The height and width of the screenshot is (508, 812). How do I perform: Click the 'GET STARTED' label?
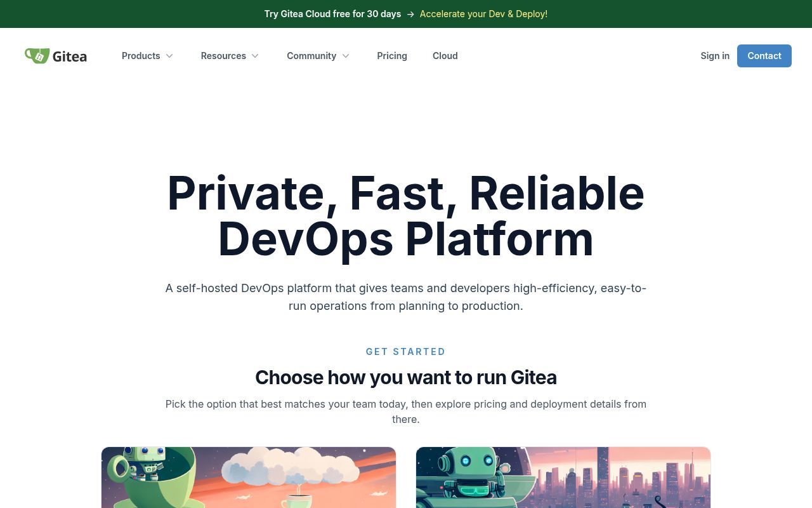coord(406,352)
